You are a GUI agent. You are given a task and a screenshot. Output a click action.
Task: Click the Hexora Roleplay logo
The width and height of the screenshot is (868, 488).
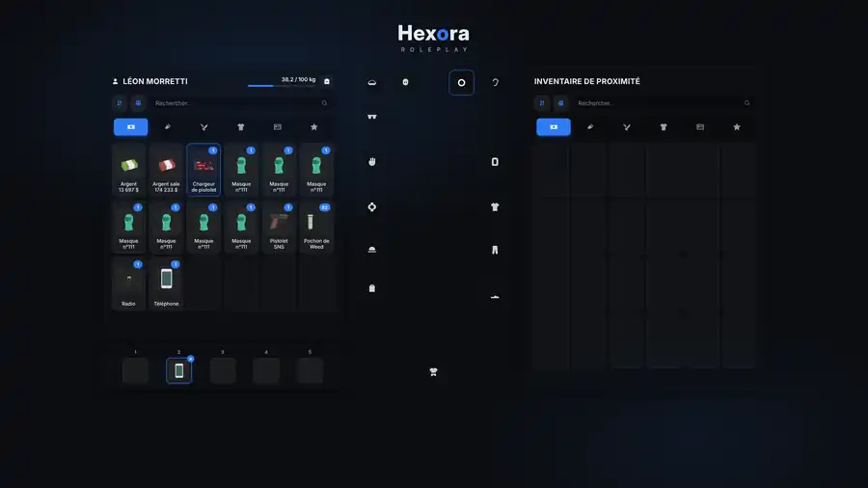(x=433, y=39)
